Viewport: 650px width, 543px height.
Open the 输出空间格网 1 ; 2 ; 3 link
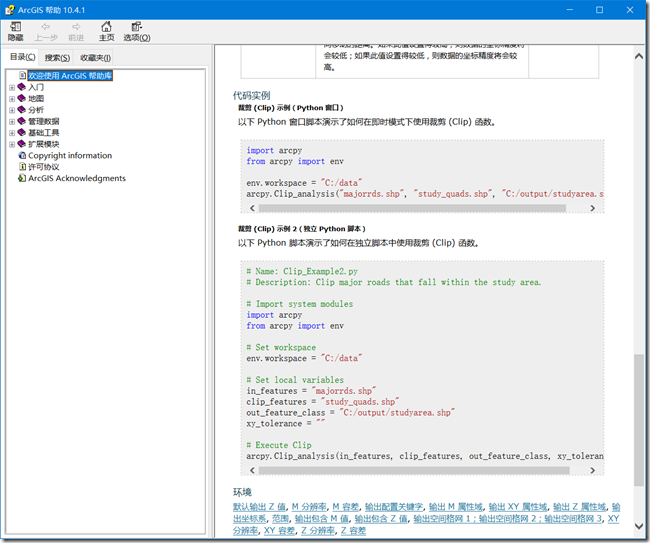point(507,518)
